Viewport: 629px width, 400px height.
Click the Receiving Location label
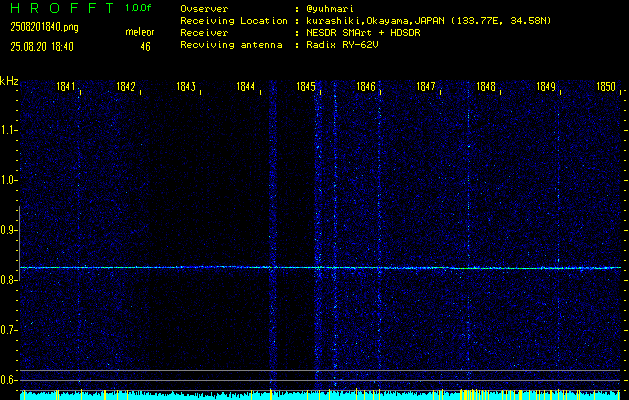pyautogui.click(x=234, y=21)
